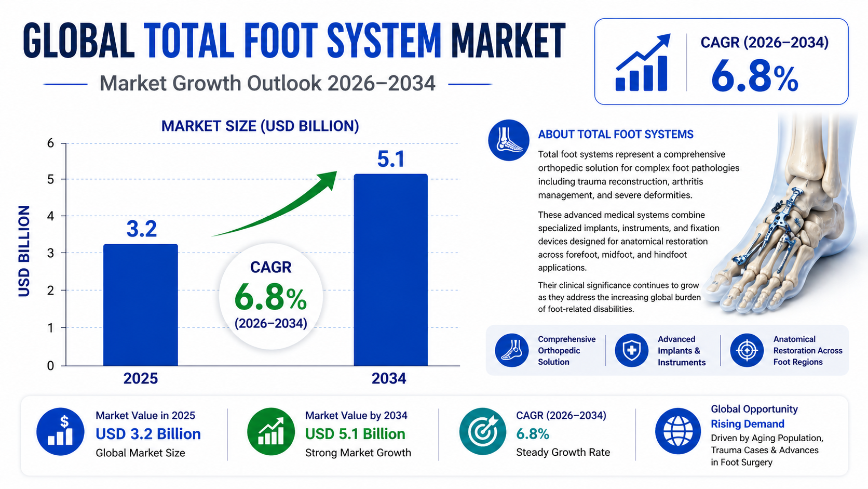
Task: Click the MARKET SIZE (USD BILLION) chart title
Action: coord(260,126)
